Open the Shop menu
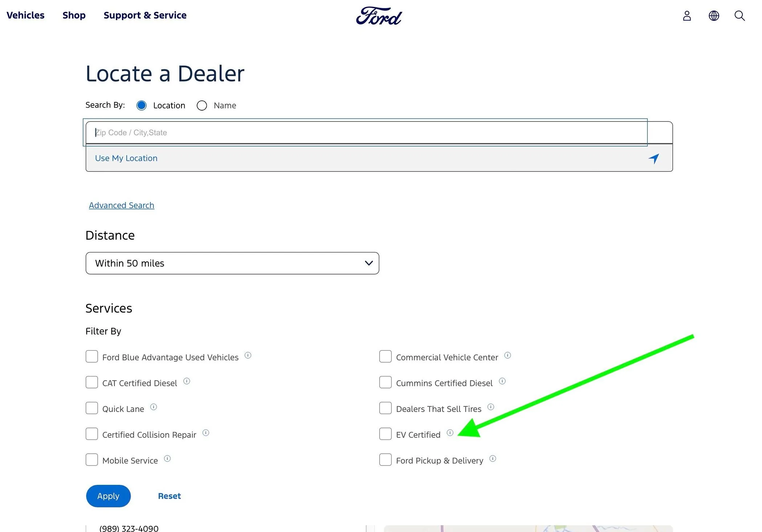 tap(74, 15)
